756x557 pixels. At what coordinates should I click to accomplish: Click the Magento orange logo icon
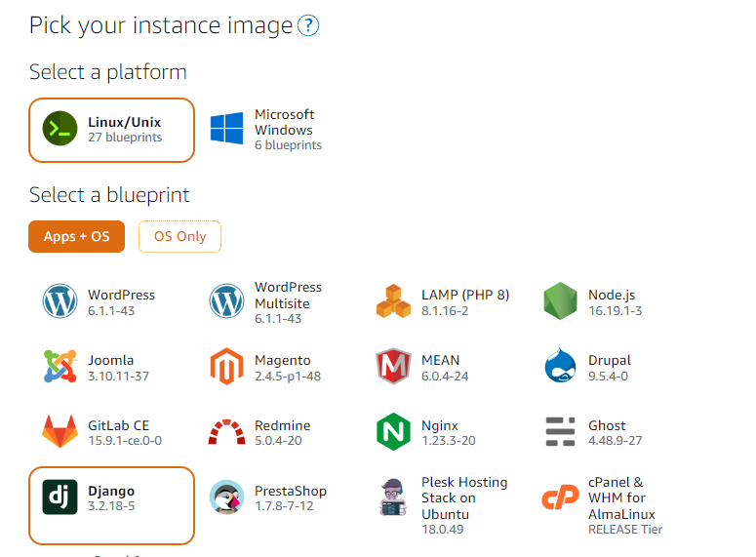pyautogui.click(x=226, y=367)
